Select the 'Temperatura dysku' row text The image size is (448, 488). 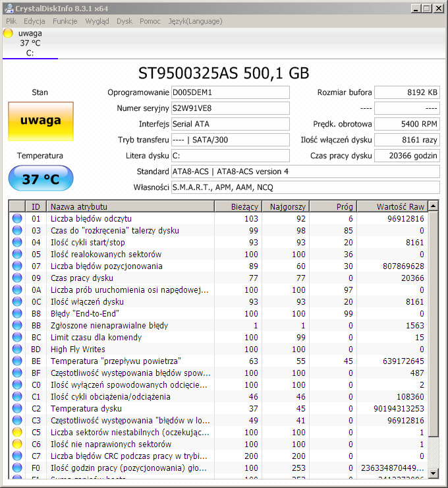86,409
